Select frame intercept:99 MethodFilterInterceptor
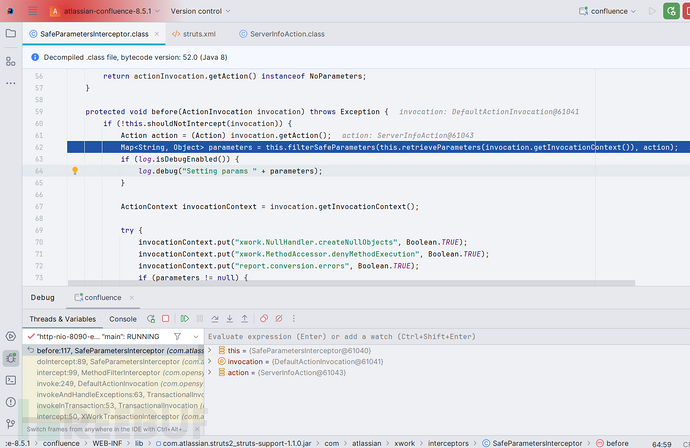The width and height of the screenshot is (690, 448). 114,372
